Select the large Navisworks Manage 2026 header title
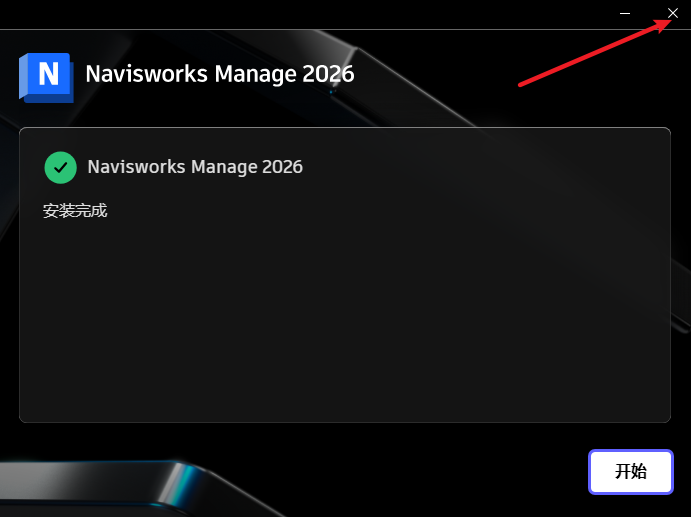691x517 pixels. 220,74
